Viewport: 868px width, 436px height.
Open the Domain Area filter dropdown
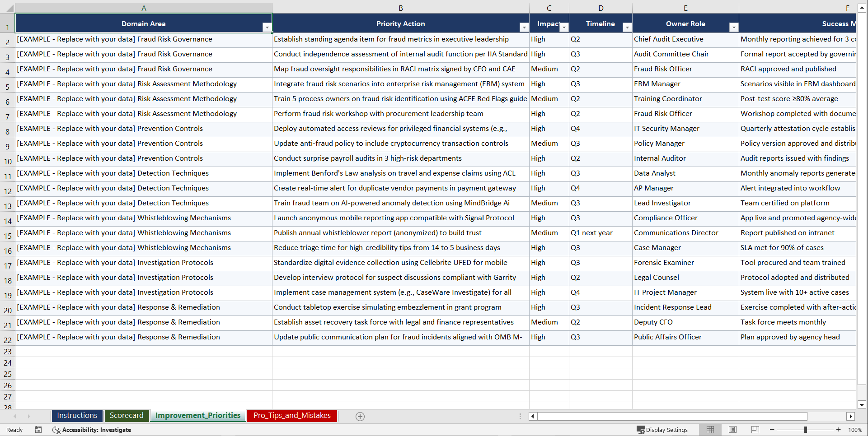coord(267,27)
